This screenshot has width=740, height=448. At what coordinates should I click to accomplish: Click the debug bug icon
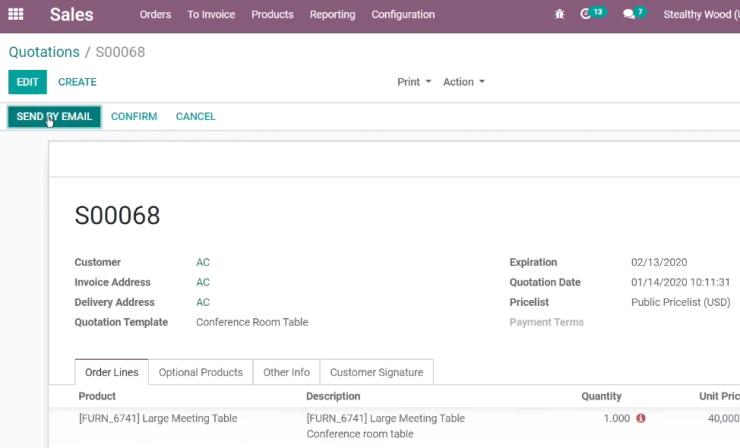(559, 14)
